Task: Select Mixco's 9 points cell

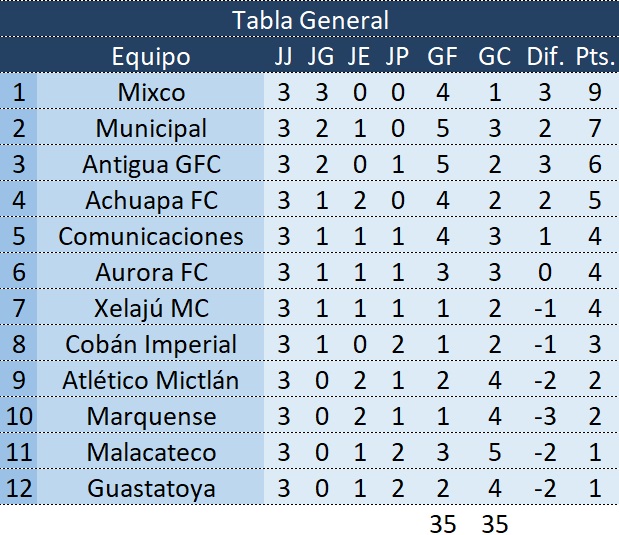Action: pyautogui.click(x=596, y=92)
